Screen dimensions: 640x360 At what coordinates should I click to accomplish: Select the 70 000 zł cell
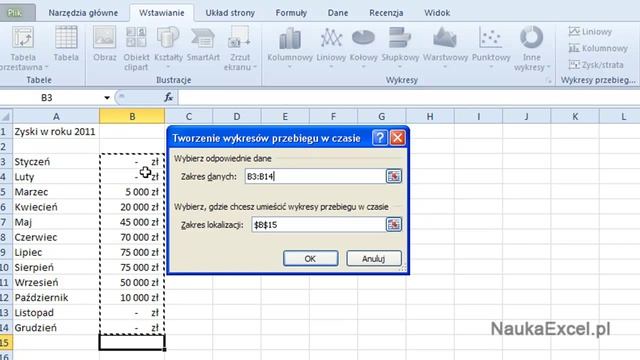(x=132, y=237)
